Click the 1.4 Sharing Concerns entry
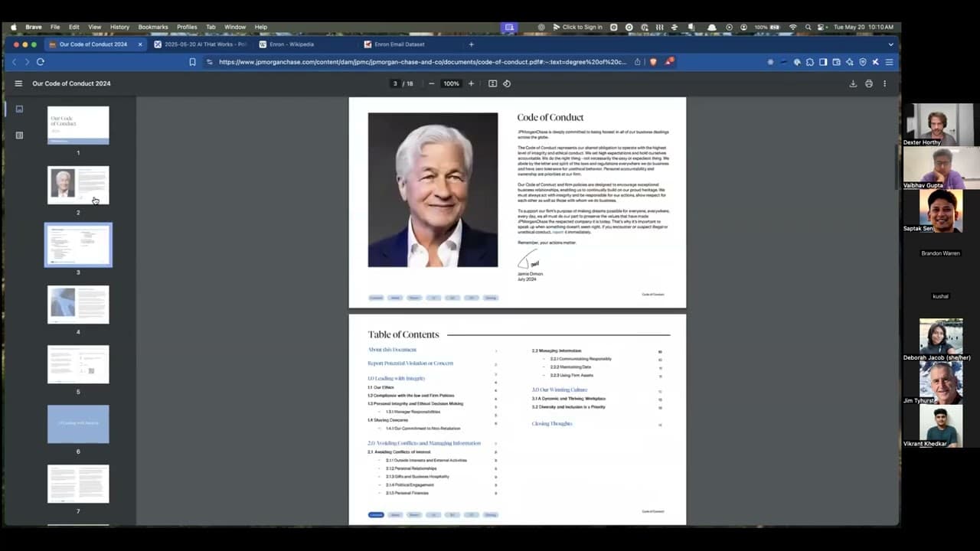 coord(387,420)
